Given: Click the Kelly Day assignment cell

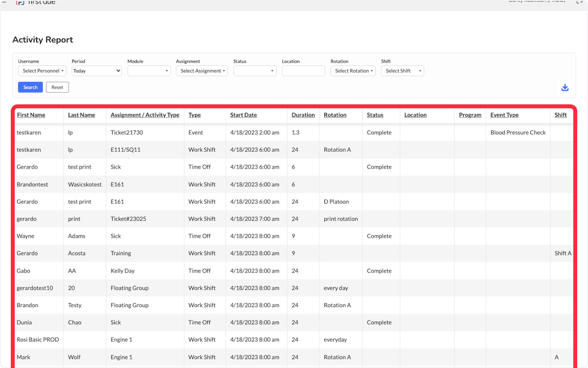Looking at the screenshot, I should pyautogui.click(x=122, y=271).
